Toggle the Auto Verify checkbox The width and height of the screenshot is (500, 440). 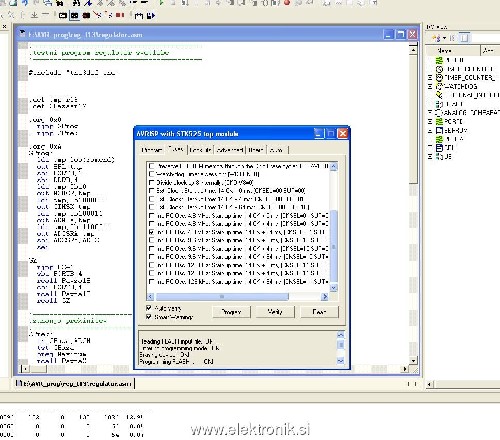(x=149, y=308)
